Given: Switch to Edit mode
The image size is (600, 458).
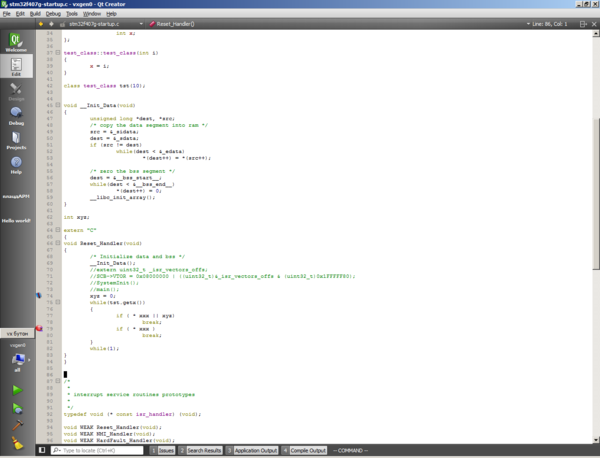Looking at the screenshot, I should pos(16,66).
